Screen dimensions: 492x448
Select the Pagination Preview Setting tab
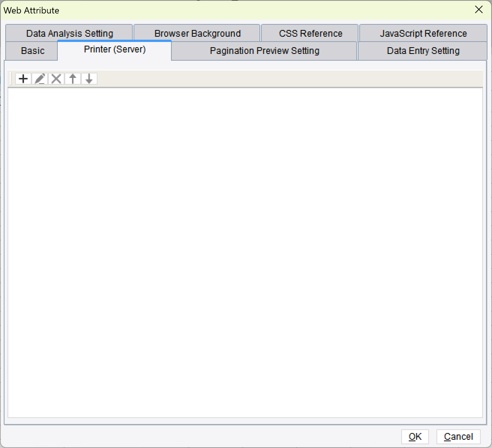(x=264, y=51)
